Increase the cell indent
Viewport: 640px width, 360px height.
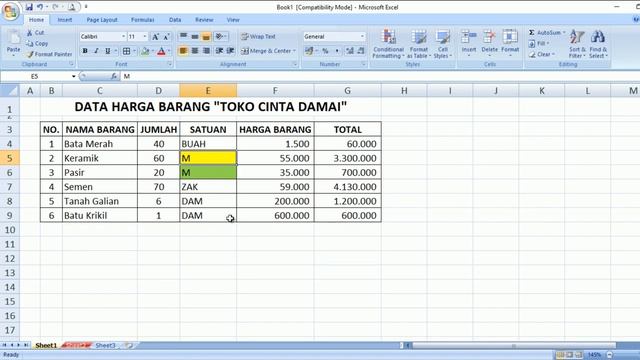coord(230,51)
